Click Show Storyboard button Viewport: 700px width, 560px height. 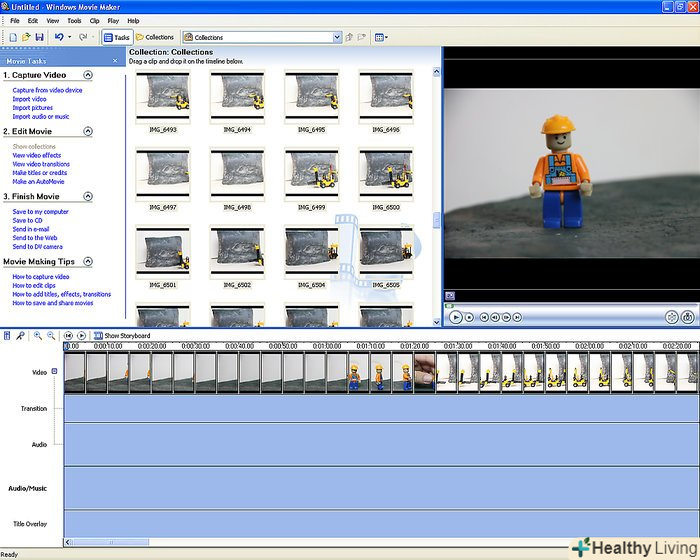point(122,336)
